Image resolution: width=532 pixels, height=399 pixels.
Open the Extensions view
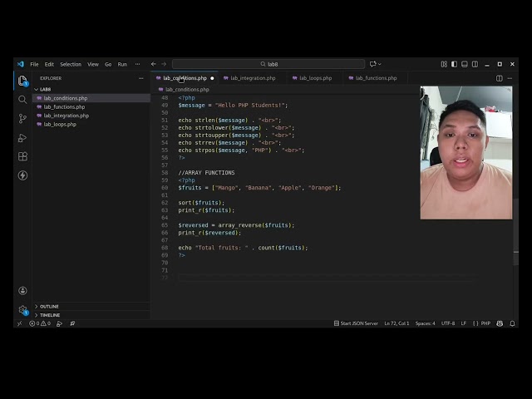[x=22, y=156]
